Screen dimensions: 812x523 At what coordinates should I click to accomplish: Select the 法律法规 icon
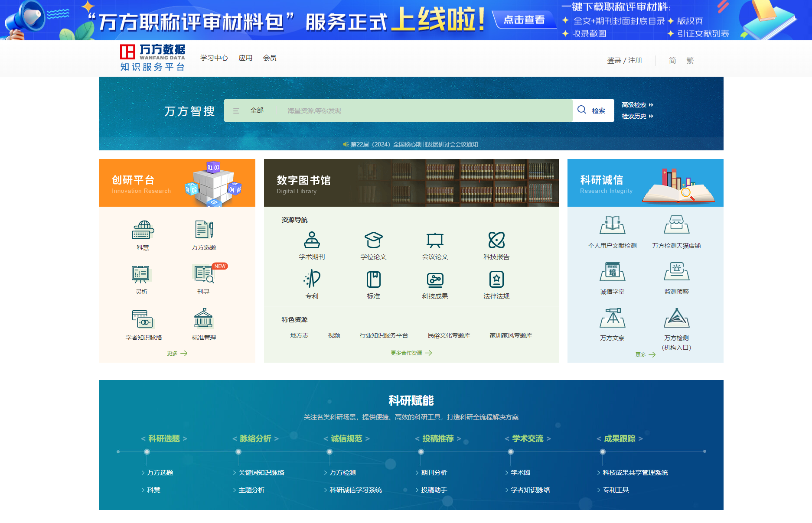coord(496,279)
